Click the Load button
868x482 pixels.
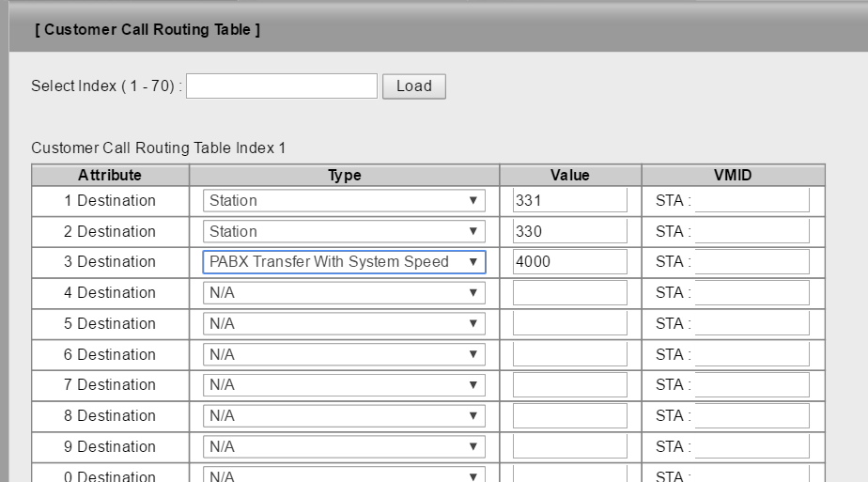413,86
